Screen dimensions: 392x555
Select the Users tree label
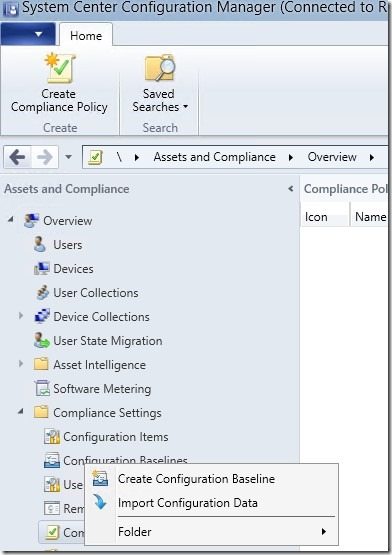(68, 245)
